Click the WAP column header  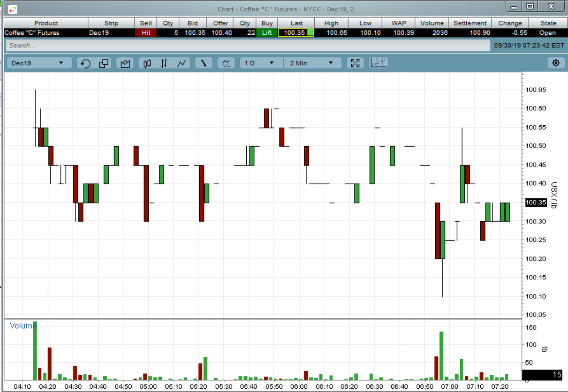pos(399,23)
